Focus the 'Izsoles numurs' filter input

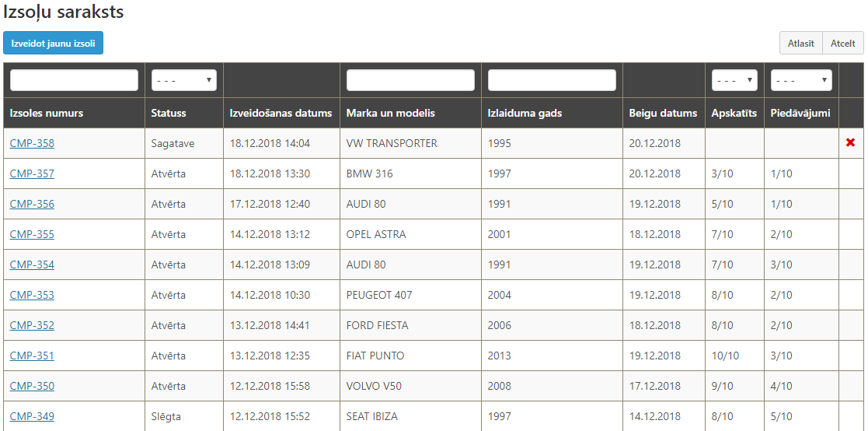point(74,80)
